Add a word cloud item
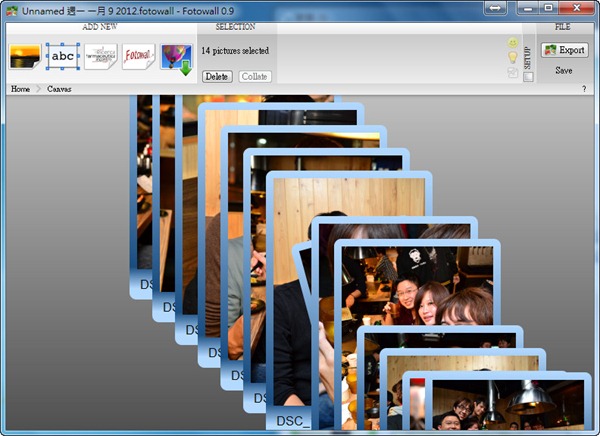Image resolution: width=600 pixels, height=436 pixels. click(101, 57)
